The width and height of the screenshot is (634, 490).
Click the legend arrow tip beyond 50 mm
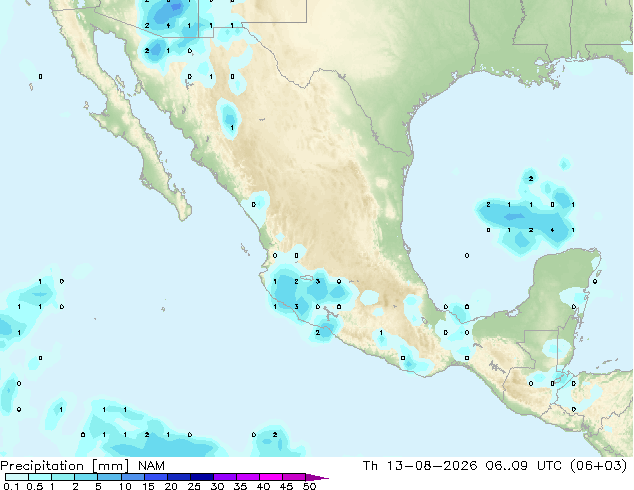(x=319, y=477)
